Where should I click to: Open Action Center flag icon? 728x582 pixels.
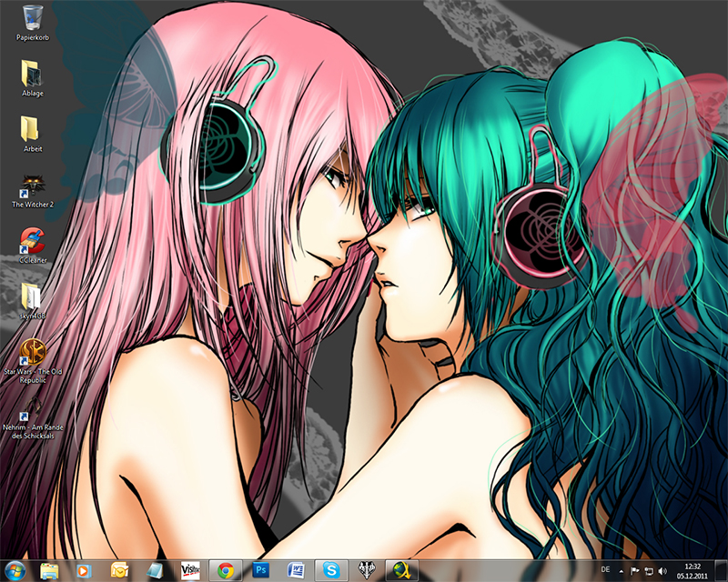634,571
